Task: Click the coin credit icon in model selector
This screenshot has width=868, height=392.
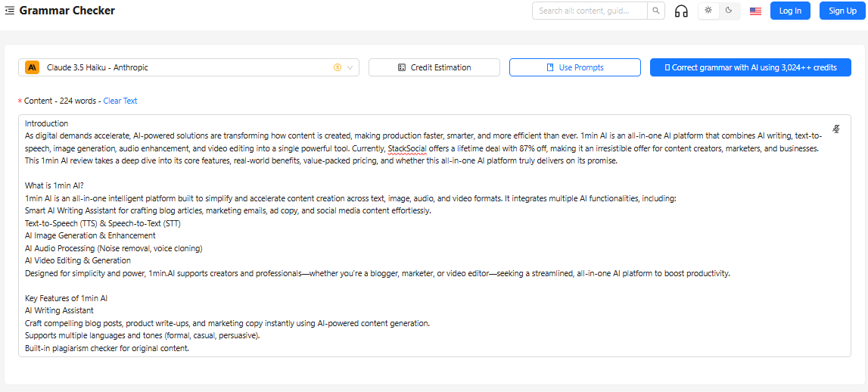Action: (337, 67)
